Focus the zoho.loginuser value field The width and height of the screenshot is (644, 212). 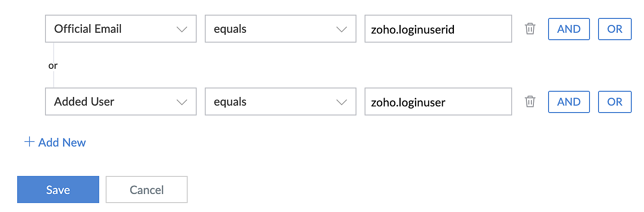tap(438, 101)
